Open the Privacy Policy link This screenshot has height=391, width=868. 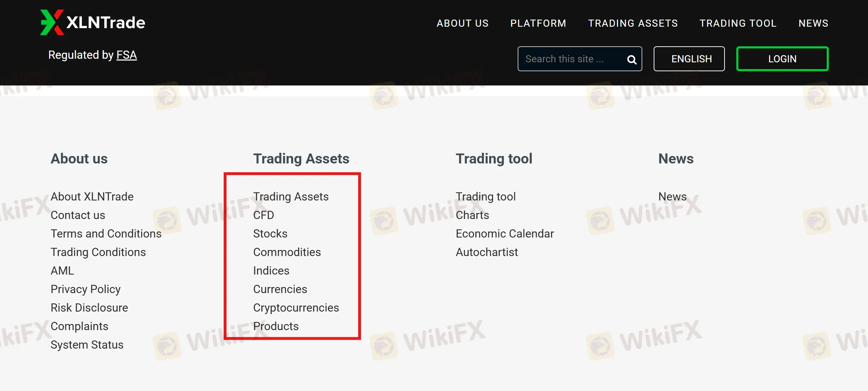(x=85, y=289)
